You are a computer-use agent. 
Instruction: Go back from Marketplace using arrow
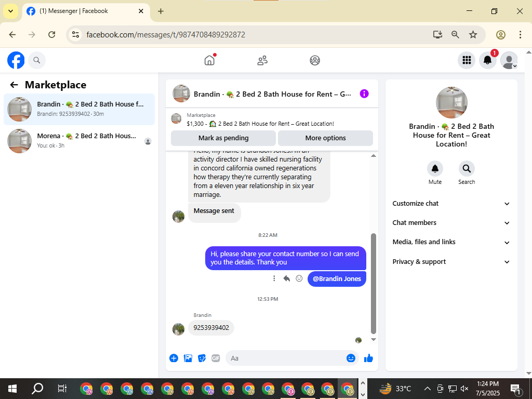pos(14,85)
